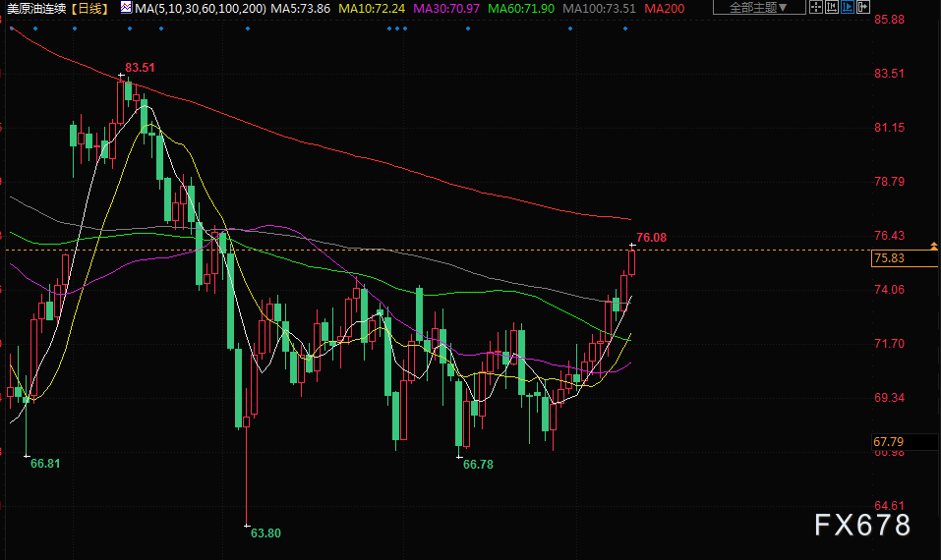Click the 85.88 axis price label
Screen dimensions: 941x560
[x=890, y=20]
